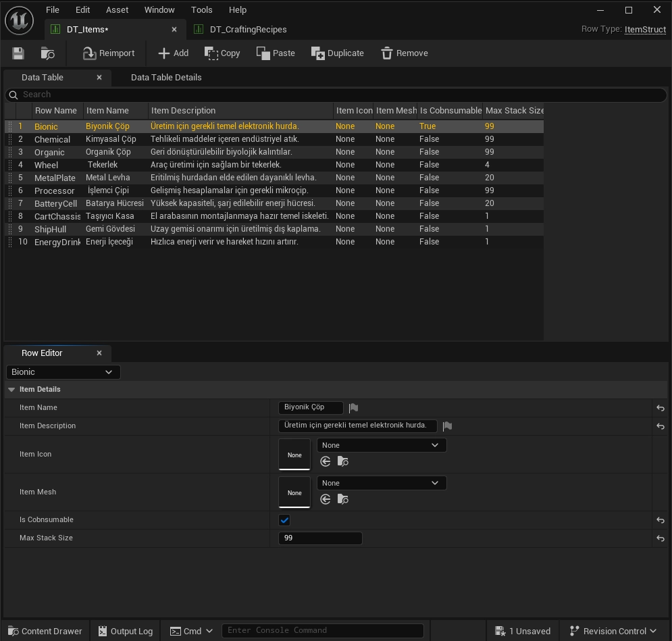Save the data table with the floppy disk icon
The width and height of the screenshot is (672, 641).
coord(18,53)
